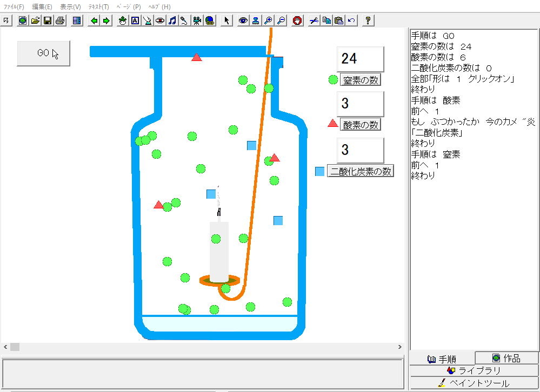
Task: Click the open project folder icon
Action: [35, 21]
